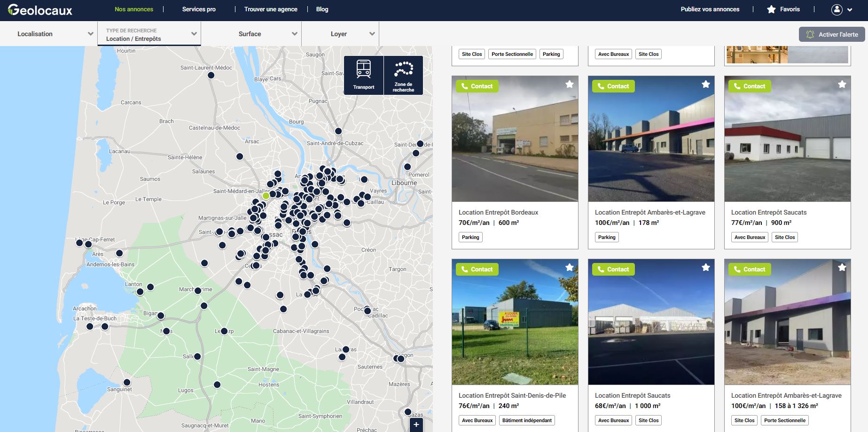The width and height of the screenshot is (868, 432).
Task: Star the Saint-Denis-de-Pile warehouse listing
Action: [569, 268]
